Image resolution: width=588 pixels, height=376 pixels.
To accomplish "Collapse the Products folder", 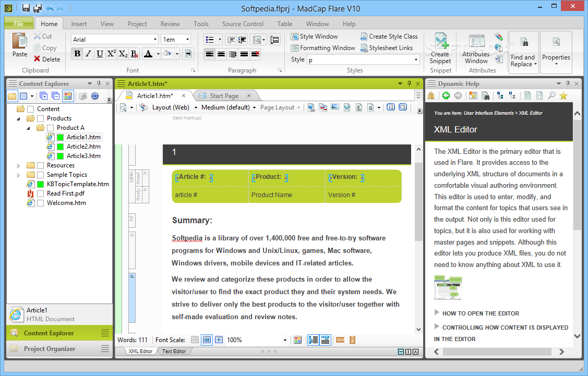I will (19, 118).
